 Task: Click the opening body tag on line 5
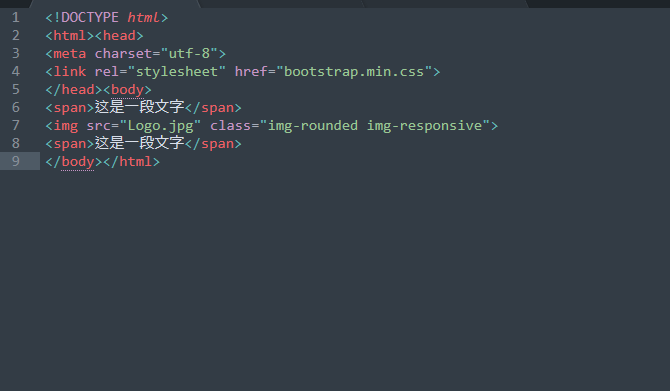pyautogui.click(x=127, y=90)
